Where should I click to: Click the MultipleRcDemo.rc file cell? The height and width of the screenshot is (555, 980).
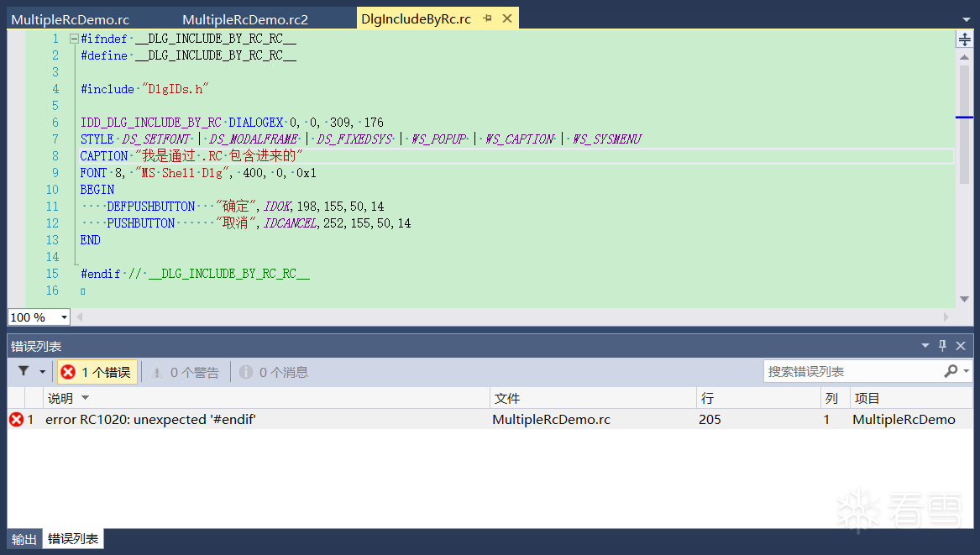click(551, 419)
